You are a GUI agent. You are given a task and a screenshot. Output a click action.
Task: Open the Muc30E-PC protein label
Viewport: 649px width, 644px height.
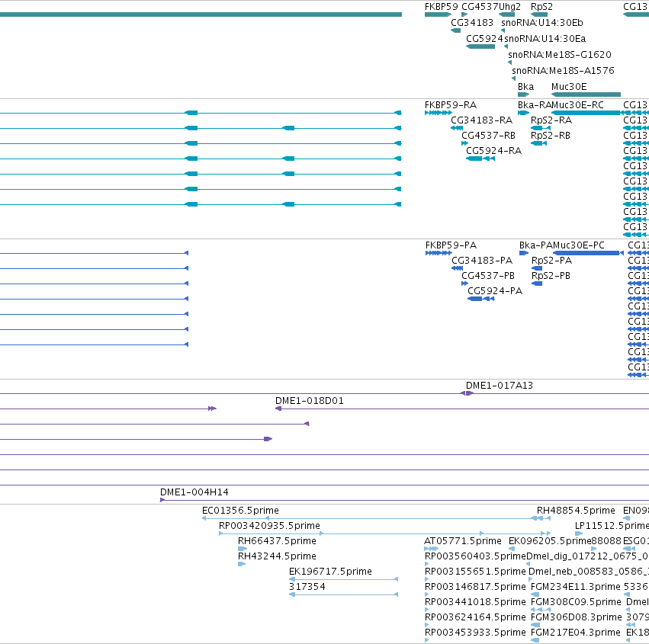tap(579, 245)
